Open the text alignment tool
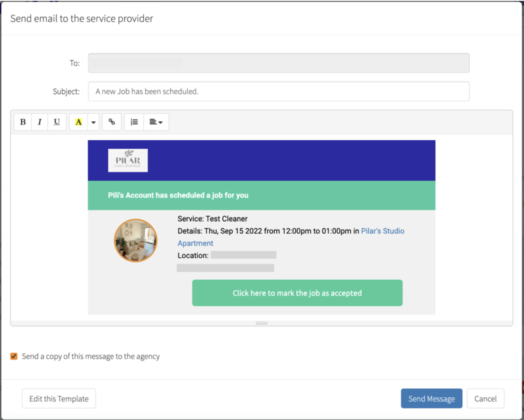Viewport: 524px width, 420px height. pos(154,122)
